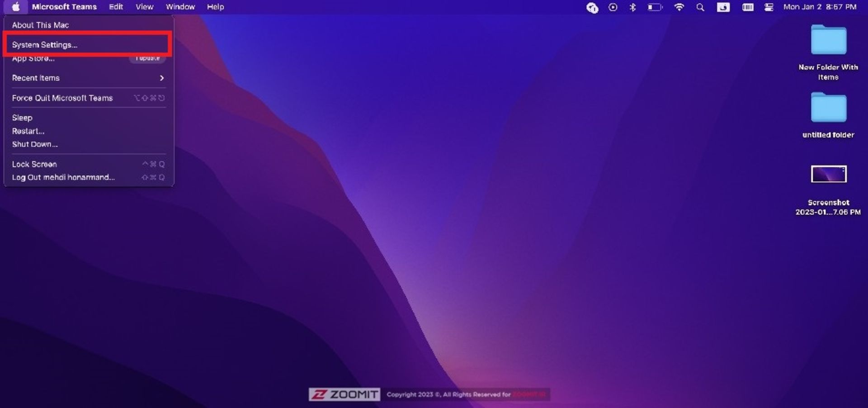868x408 pixels.
Task: Click the screen recording status icon
Action: pos(613,7)
